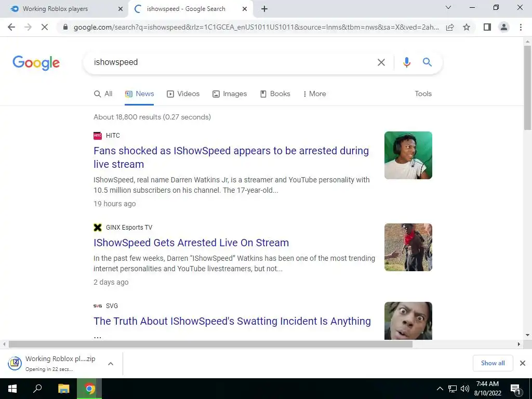Open Windows taskbar search
The width and height of the screenshot is (532, 399).
tap(37, 389)
